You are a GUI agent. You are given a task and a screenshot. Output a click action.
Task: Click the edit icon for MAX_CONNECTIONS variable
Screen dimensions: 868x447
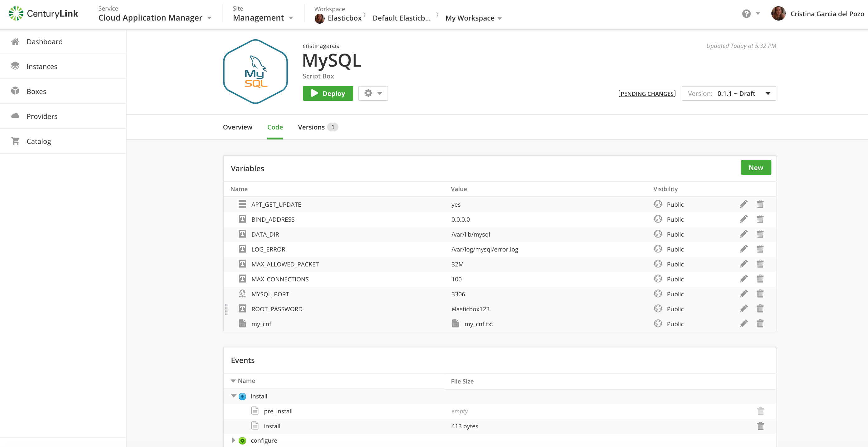coord(743,279)
